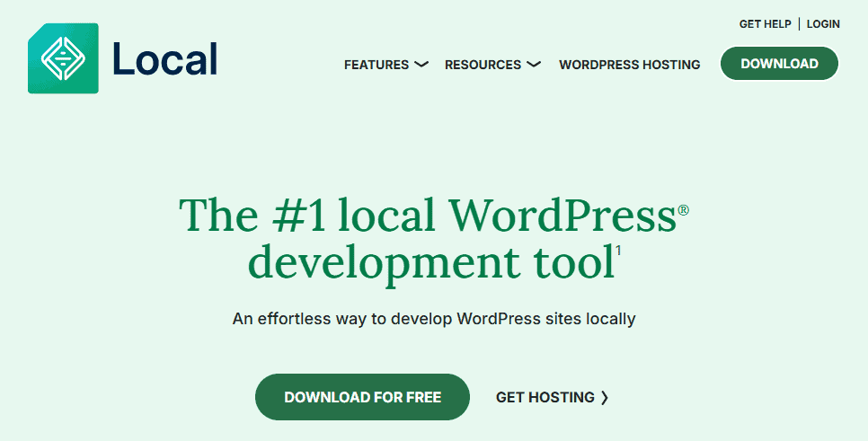Click the green Local logo icon
The image size is (868, 441).
(x=63, y=58)
